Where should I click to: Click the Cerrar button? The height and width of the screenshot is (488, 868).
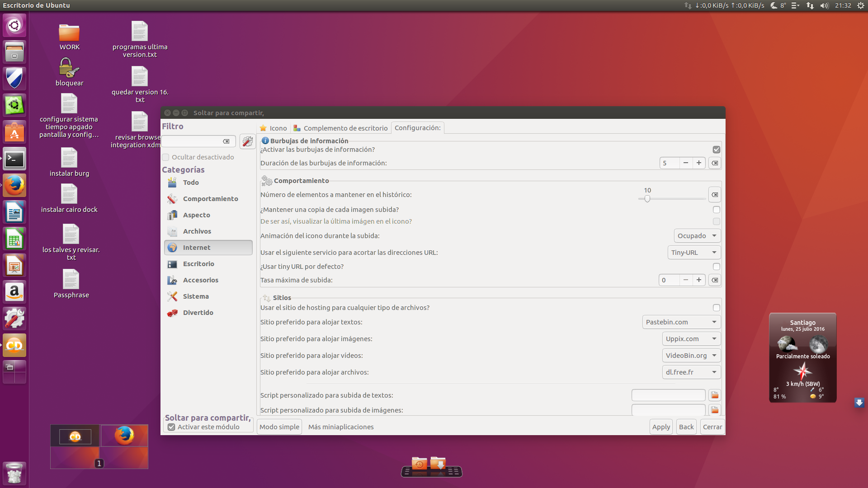712,427
